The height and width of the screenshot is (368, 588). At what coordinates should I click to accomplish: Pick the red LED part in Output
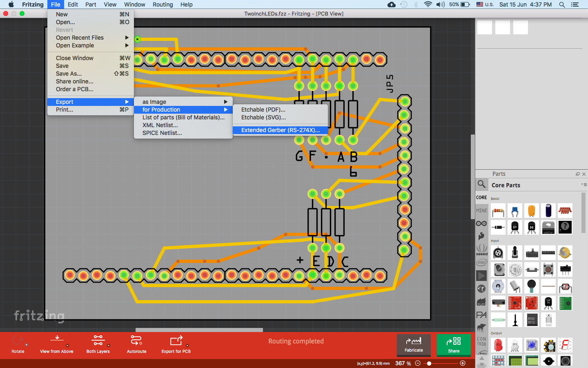[498, 346]
